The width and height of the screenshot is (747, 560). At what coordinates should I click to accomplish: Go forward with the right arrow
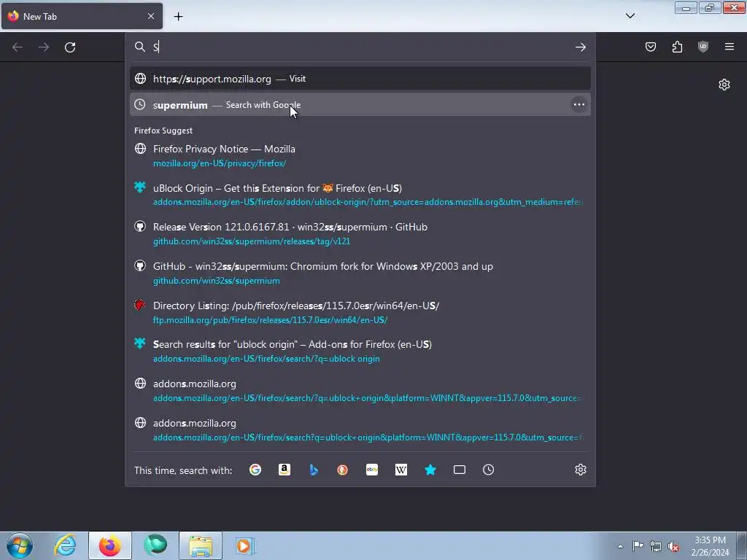[44, 47]
